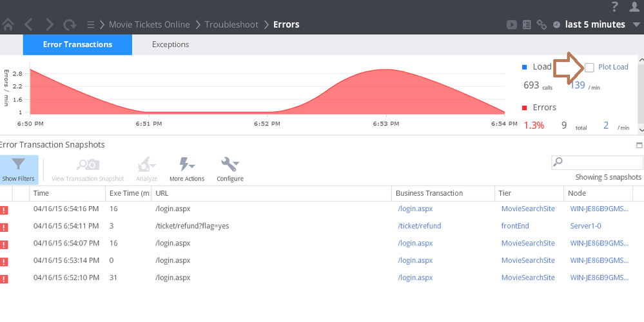644x322 pixels.
Task: Open the hamburger menu in the breadcrumb
Action: pyautogui.click(x=91, y=24)
